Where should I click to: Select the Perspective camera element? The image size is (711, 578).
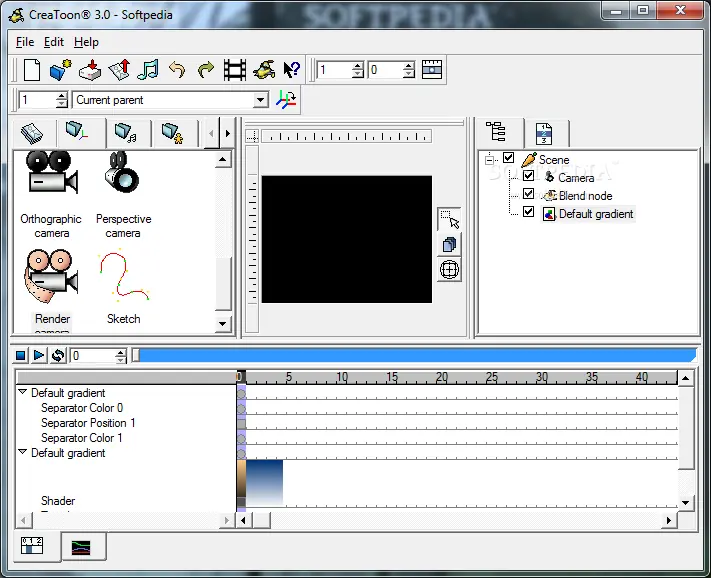123,195
